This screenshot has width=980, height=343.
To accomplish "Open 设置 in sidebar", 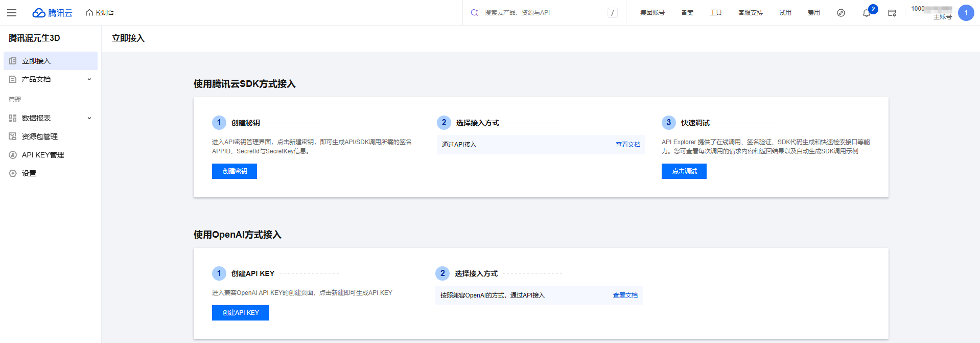I will [x=51, y=173].
